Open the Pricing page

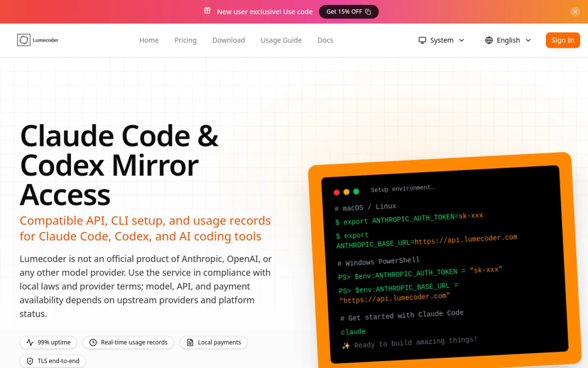[x=185, y=40]
